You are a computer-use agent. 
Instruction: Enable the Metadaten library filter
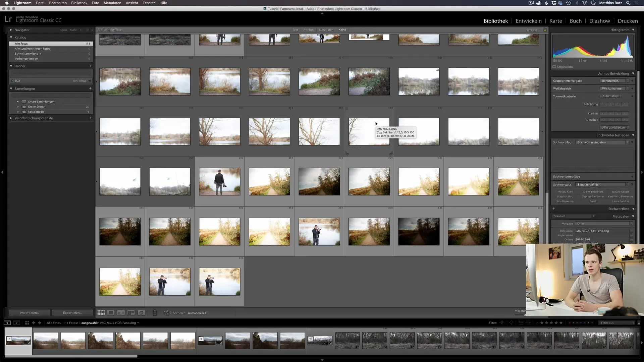[326, 30]
